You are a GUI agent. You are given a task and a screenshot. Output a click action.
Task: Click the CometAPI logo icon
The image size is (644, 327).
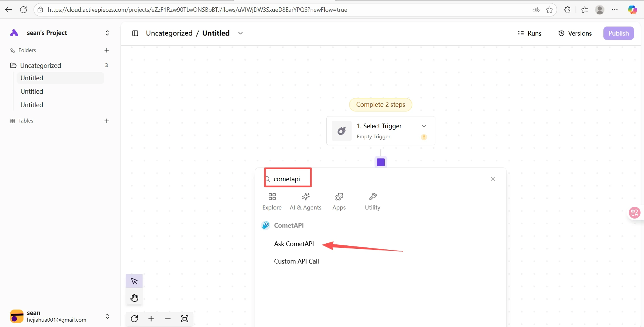pos(265,225)
